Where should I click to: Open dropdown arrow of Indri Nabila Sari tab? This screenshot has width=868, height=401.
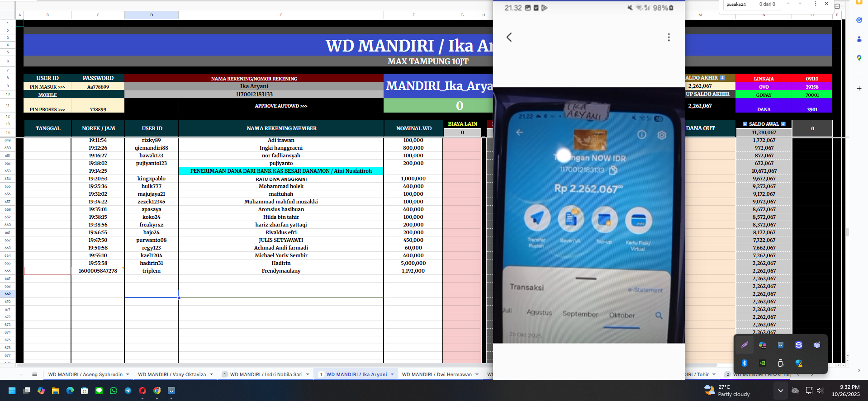308,374
